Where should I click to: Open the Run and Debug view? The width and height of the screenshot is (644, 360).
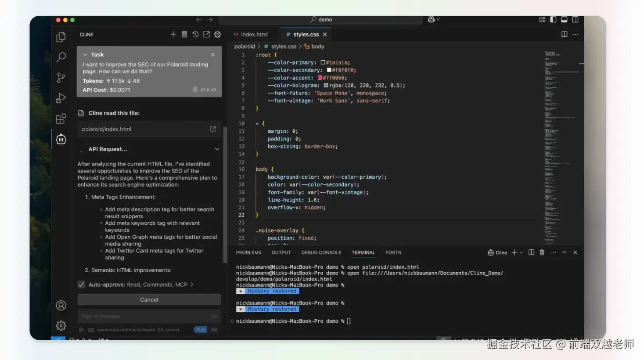(61, 98)
